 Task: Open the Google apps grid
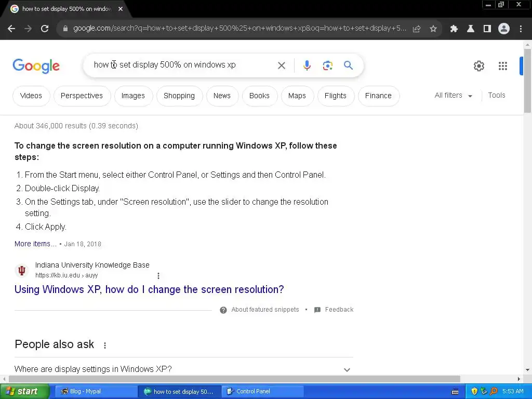(503, 66)
